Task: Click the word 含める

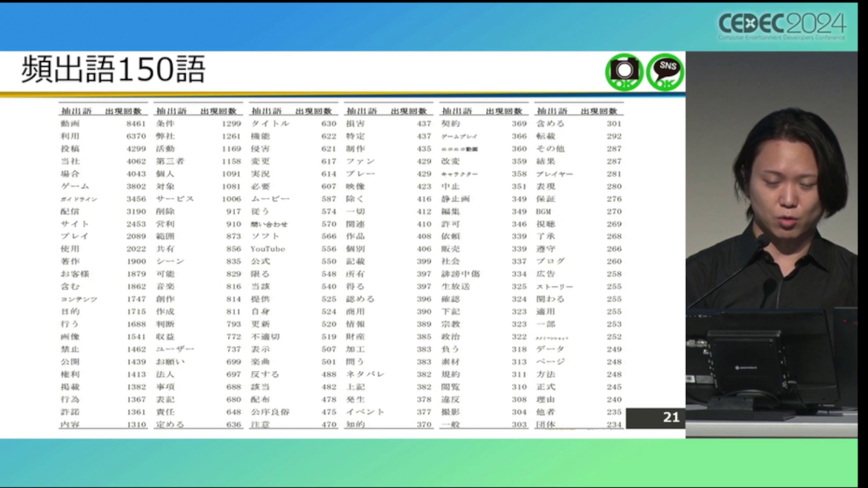Action: pos(550,124)
